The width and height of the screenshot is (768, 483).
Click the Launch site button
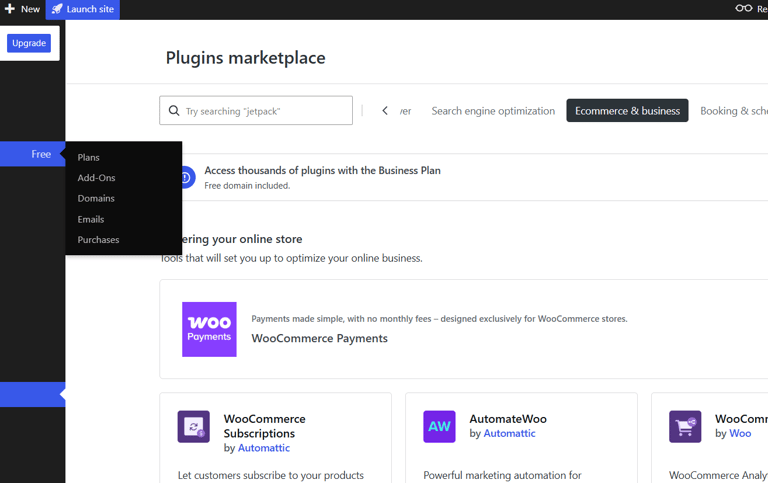point(83,9)
